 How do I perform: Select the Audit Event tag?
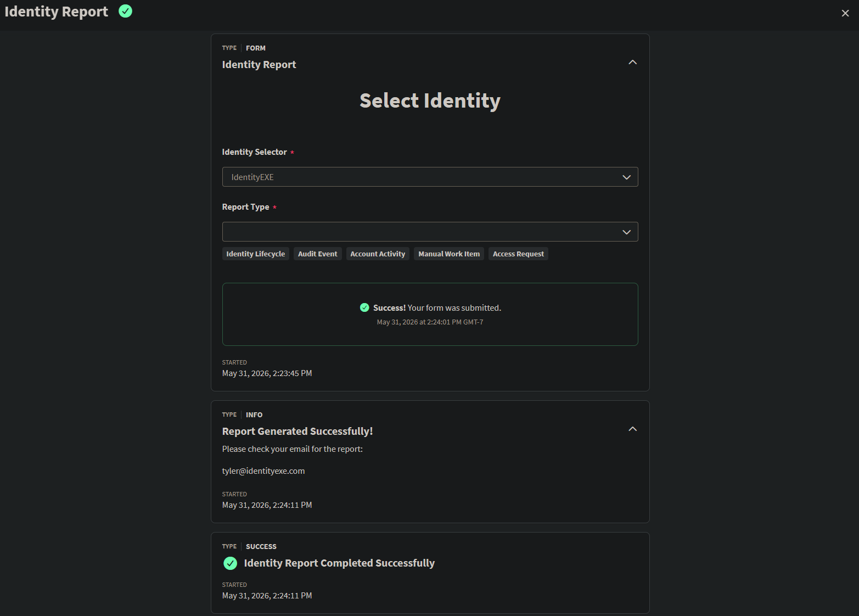[318, 254]
